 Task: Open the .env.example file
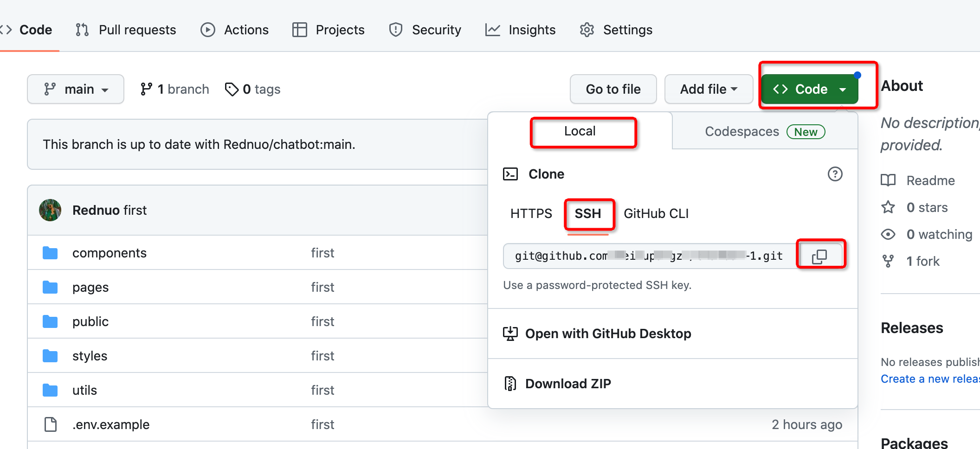coord(111,424)
